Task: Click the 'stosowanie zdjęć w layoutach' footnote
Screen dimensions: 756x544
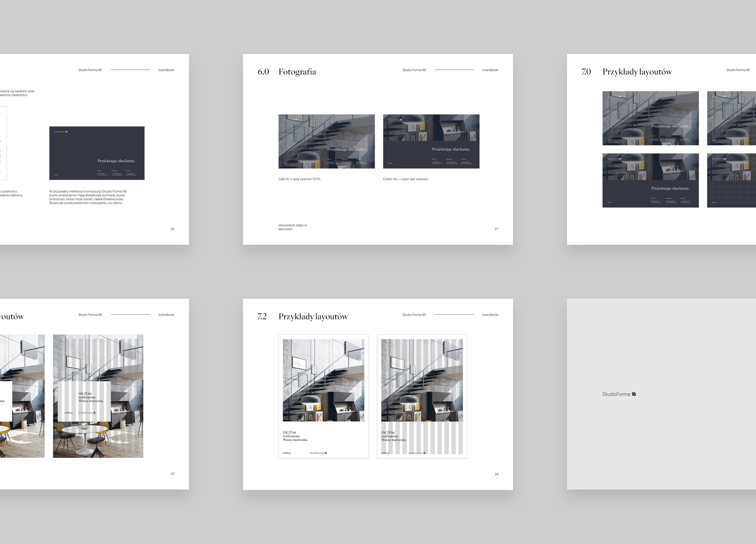Action: coord(292,227)
